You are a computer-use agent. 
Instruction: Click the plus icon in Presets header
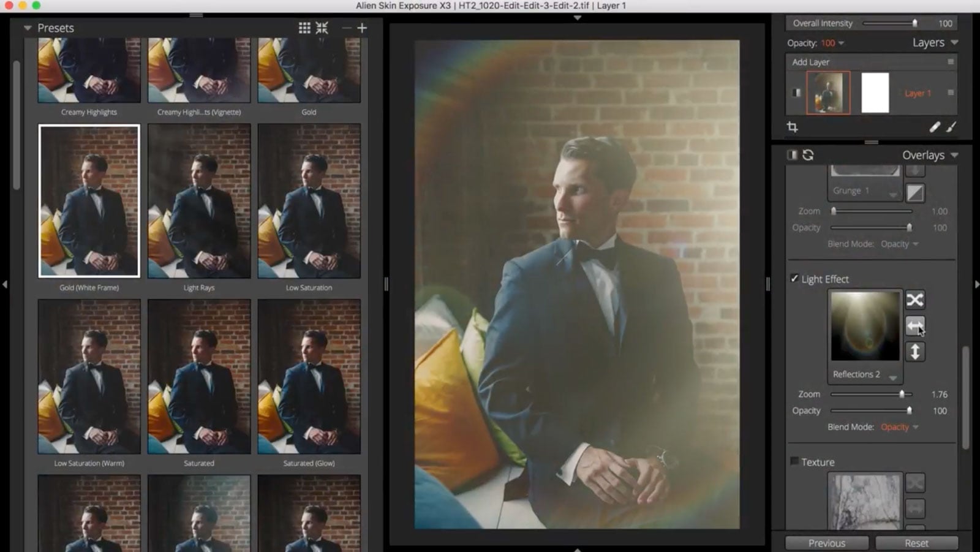pos(362,28)
